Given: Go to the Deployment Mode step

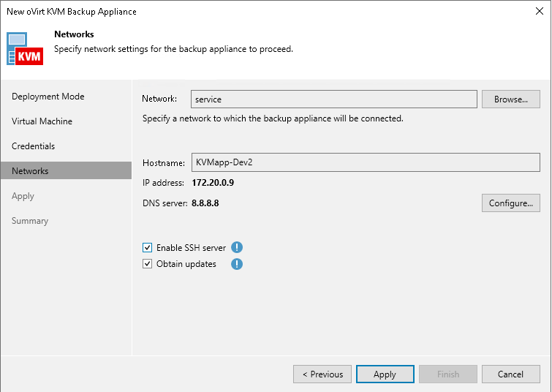Looking at the screenshot, I should 48,97.
